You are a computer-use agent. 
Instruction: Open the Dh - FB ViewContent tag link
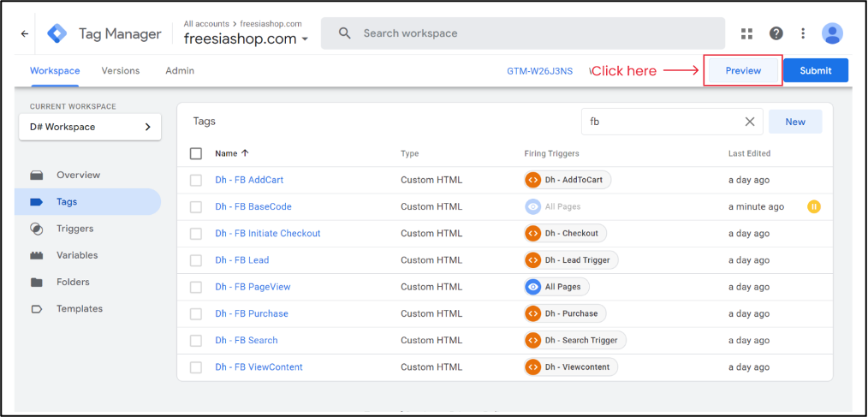tap(259, 367)
